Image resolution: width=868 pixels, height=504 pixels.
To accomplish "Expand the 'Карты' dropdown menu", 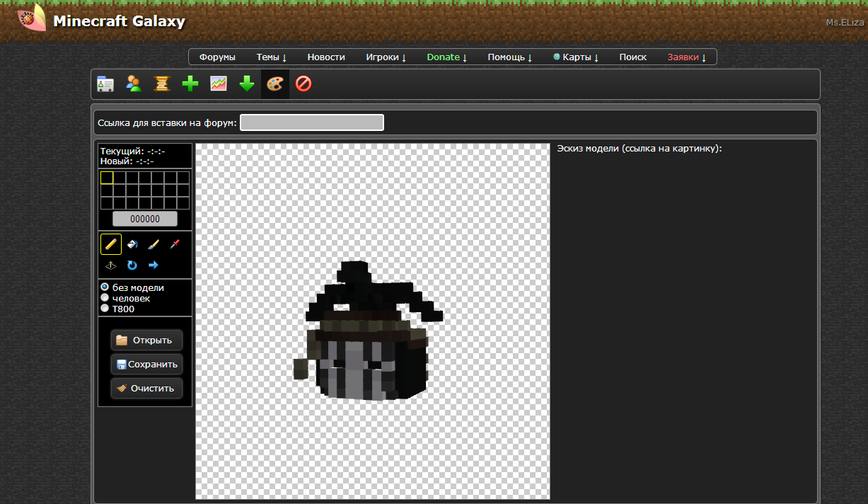I will pyautogui.click(x=577, y=57).
